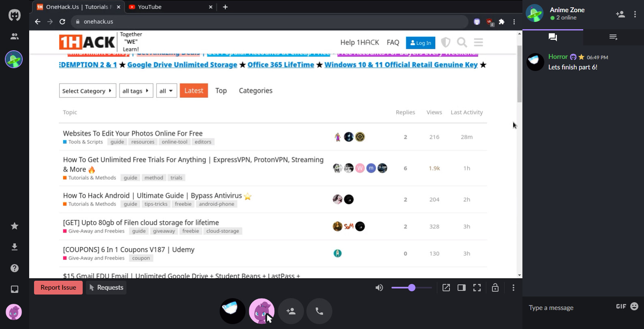Open the emoji picker in the chat
Image resolution: width=644 pixels, height=329 pixels.
[634, 306]
